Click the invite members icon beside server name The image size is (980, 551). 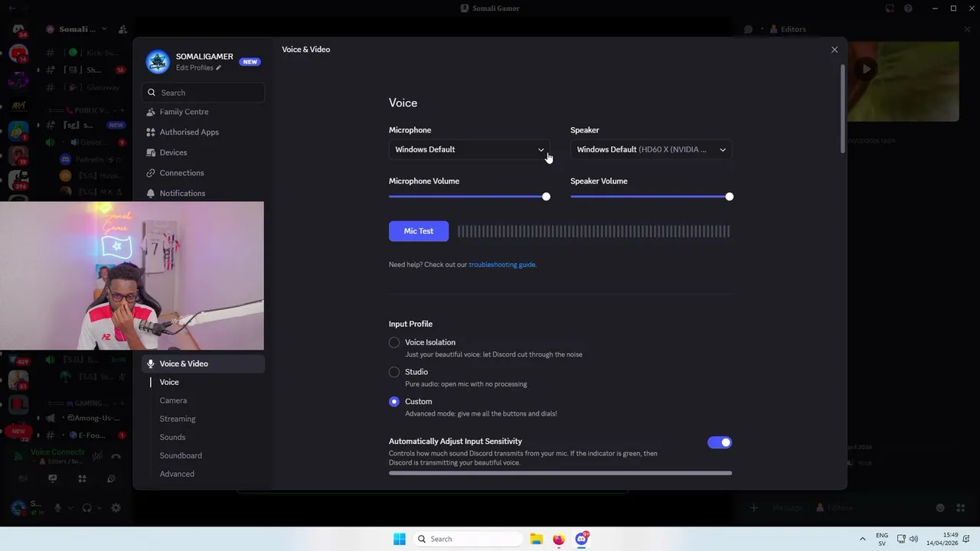[122, 29]
